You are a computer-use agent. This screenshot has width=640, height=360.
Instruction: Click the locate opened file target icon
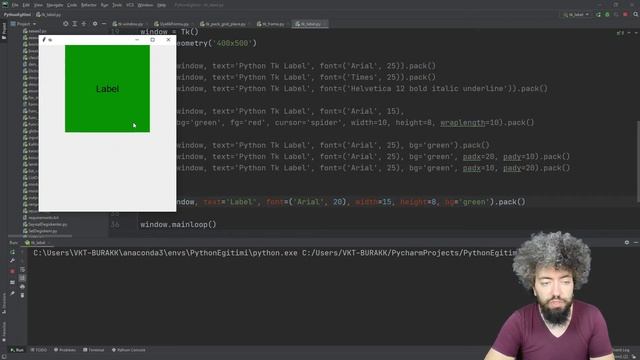pos(66,24)
